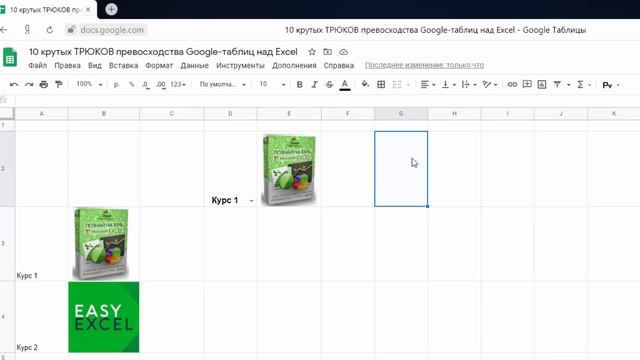Open the horizontal align dropdown
The height and width of the screenshot is (360, 640).
[x=428, y=84]
